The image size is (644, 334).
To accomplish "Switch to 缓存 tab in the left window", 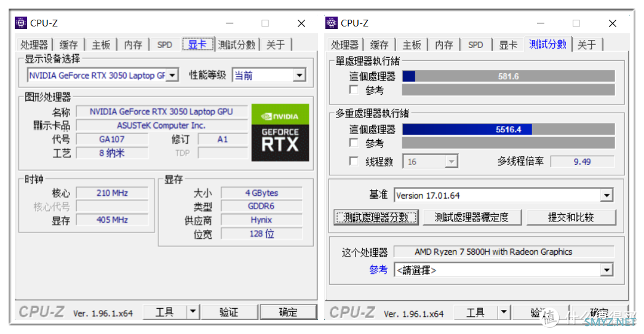I will coord(68,44).
